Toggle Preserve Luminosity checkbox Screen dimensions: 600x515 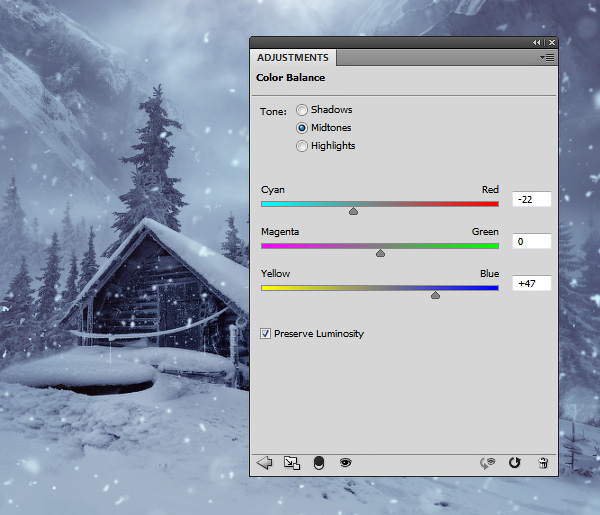[x=265, y=334]
